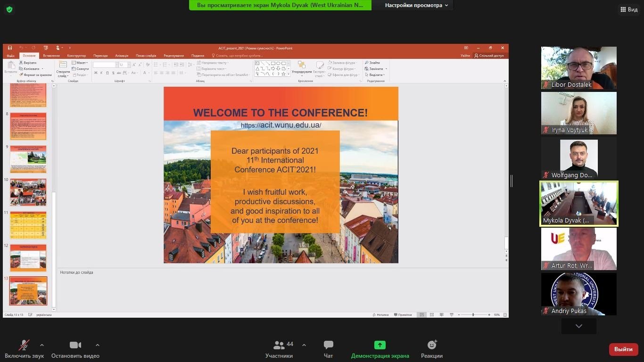
Task: Select slide 12 thumbnail
Action: (x=28, y=258)
